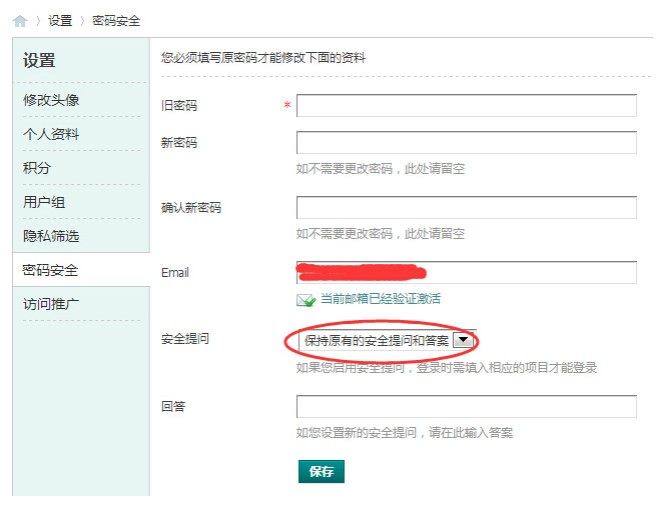Go to 积分 section

[x=37, y=168]
